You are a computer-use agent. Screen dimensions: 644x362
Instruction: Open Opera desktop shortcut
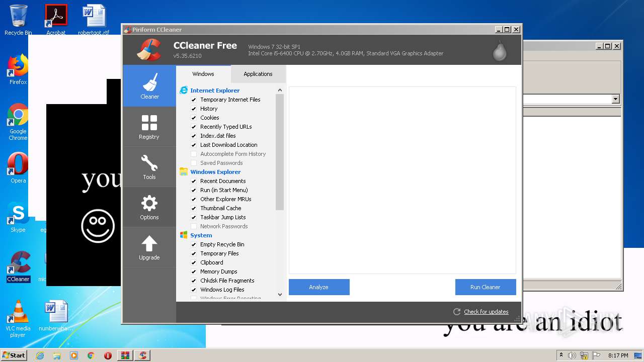point(18,168)
